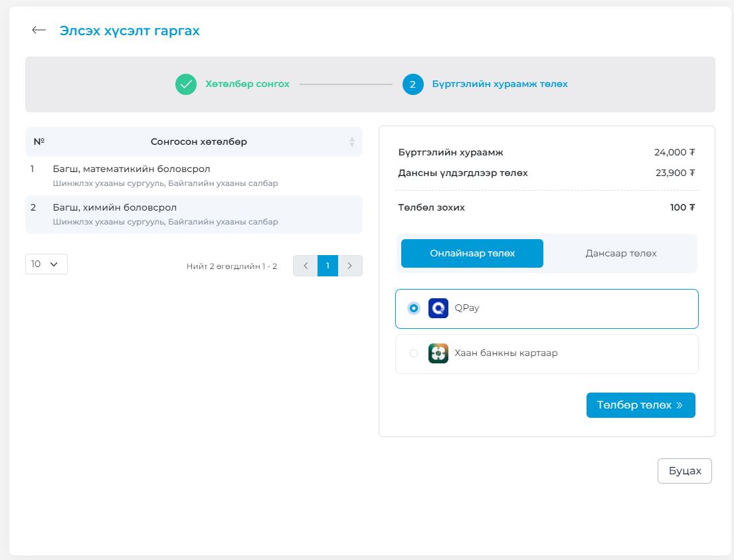This screenshot has height=560, width=734.
Task: Click the Буцах button
Action: coord(685,470)
